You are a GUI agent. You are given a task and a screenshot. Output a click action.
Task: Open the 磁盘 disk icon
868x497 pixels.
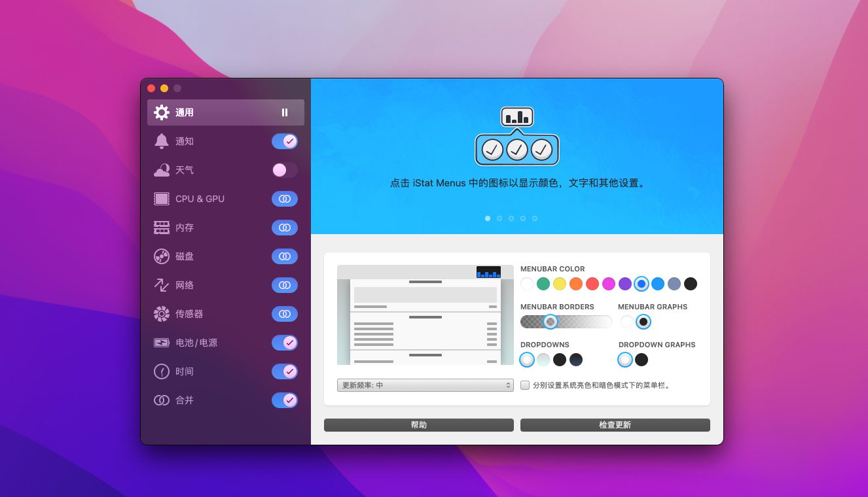pyautogui.click(x=161, y=256)
